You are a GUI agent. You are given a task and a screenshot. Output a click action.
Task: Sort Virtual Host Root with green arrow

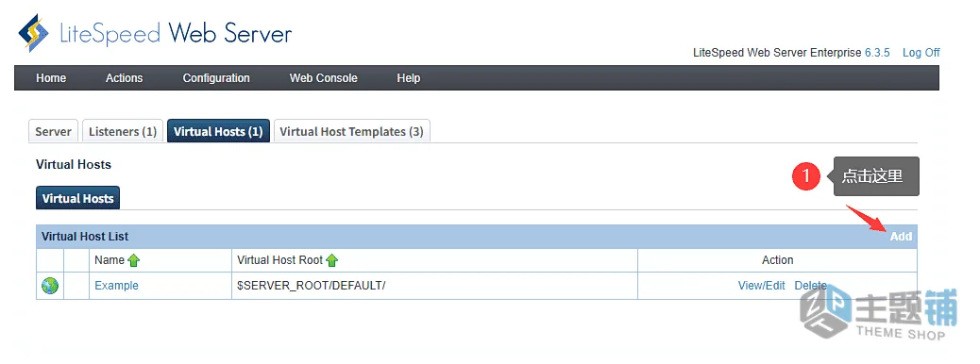[x=332, y=260]
